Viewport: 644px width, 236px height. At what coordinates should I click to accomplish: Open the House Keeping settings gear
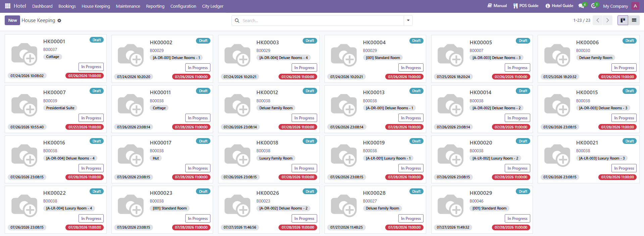point(59,21)
